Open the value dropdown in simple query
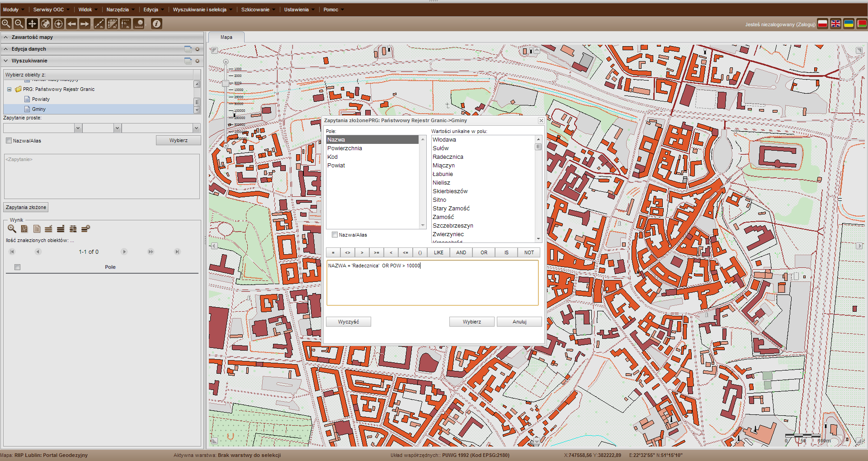868x461 pixels. [196, 128]
